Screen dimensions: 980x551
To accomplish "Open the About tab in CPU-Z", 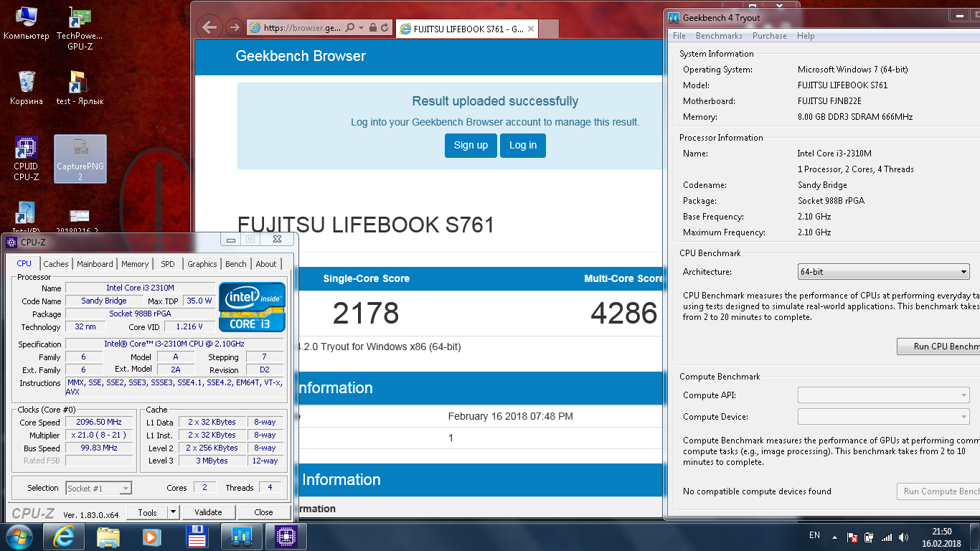I will [266, 264].
